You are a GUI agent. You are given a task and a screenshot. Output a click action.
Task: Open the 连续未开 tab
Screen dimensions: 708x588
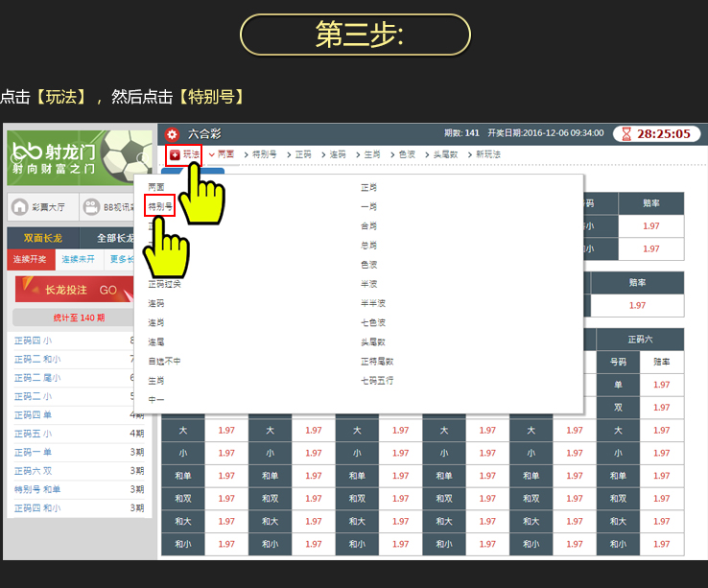pyautogui.click(x=81, y=259)
